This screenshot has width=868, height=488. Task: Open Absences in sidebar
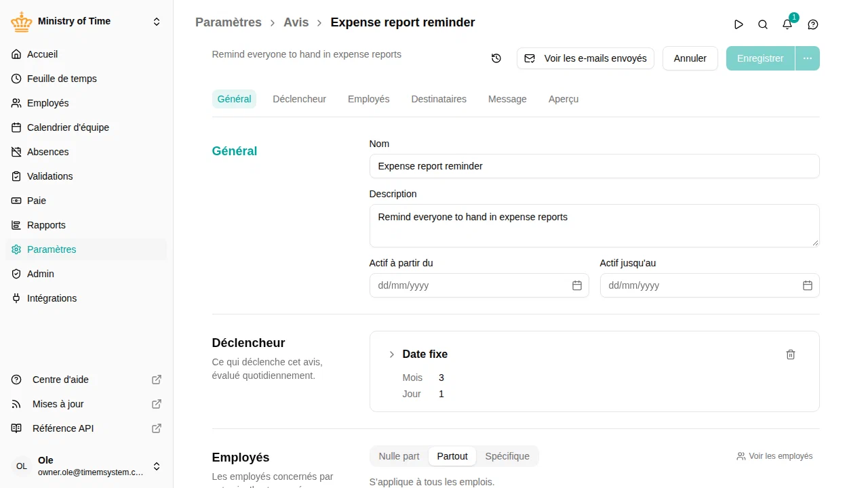pos(87,152)
